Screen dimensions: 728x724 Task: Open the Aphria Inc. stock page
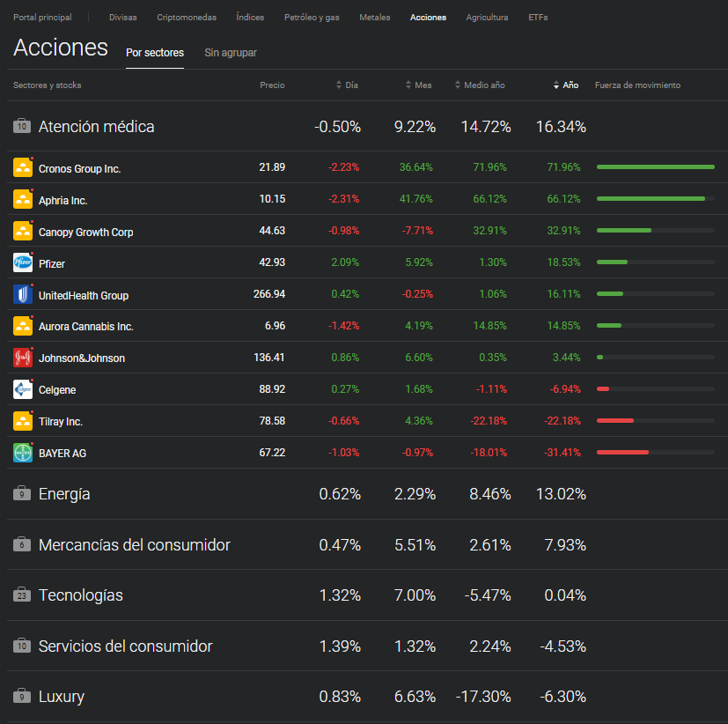point(63,200)
